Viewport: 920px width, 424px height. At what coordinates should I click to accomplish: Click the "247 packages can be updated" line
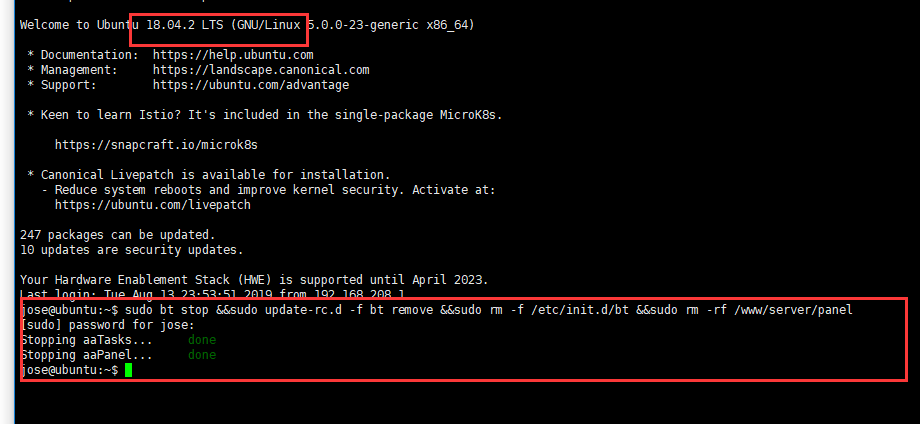coord(118,235)
